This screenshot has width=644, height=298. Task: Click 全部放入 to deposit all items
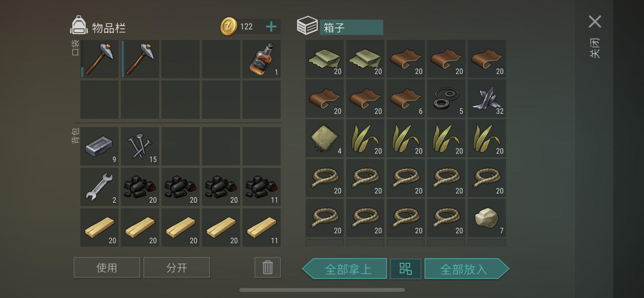tap(466, 269)
